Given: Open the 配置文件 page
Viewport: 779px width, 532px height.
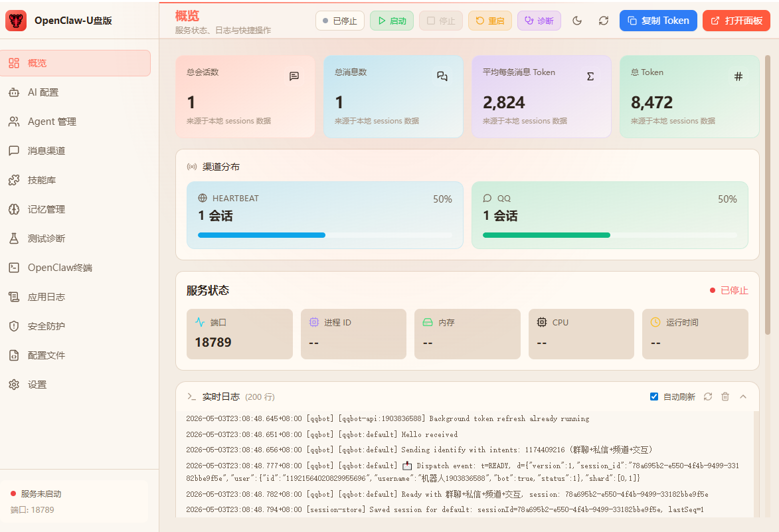Looking at the screenshot, I should 76,355.
